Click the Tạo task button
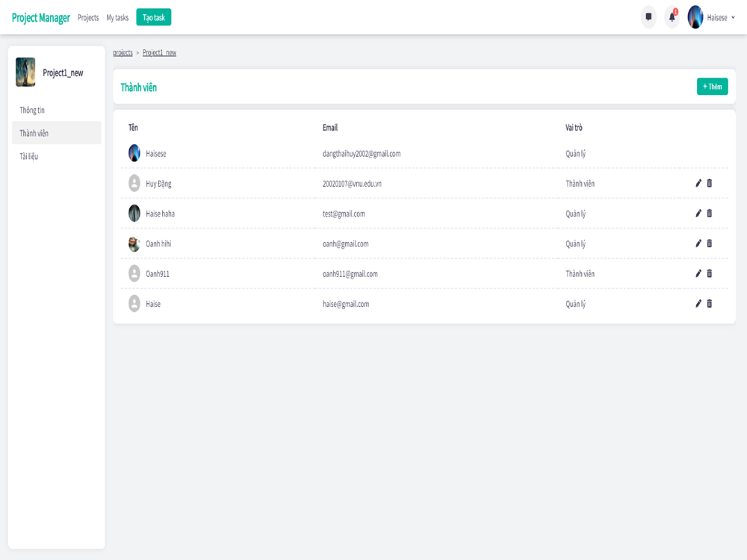The image size is (747, 560). (x=153, y=17)
